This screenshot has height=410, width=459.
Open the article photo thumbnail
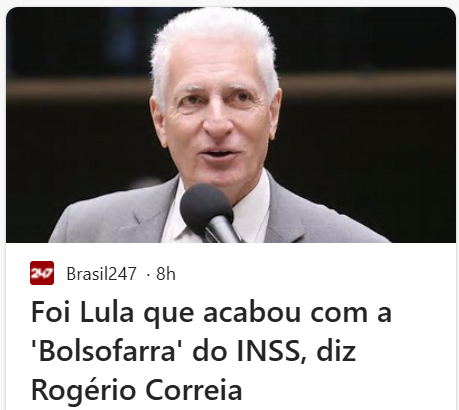[x=231, y=125]
